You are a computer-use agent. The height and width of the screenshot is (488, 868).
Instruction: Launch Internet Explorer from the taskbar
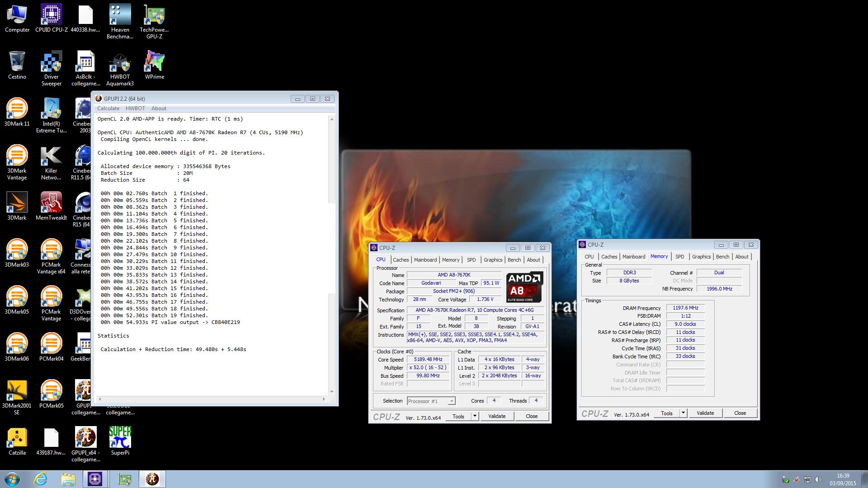coord(41,479)
